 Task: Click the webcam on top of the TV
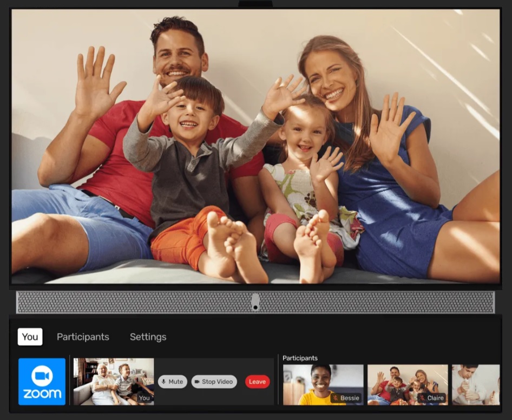click(255, 4)
